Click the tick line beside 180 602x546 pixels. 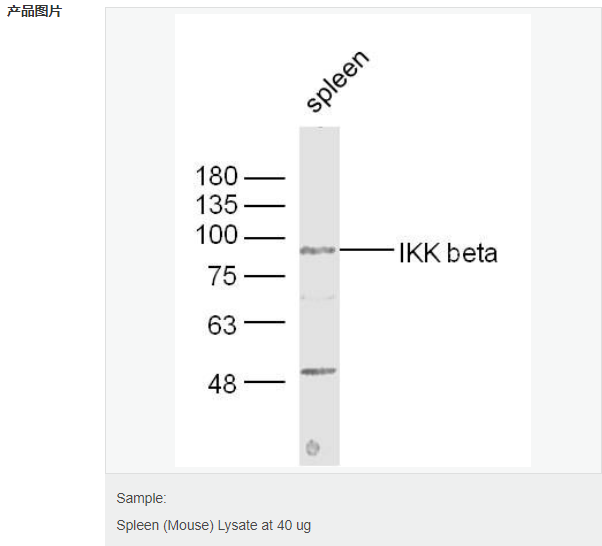coord(265,178)
